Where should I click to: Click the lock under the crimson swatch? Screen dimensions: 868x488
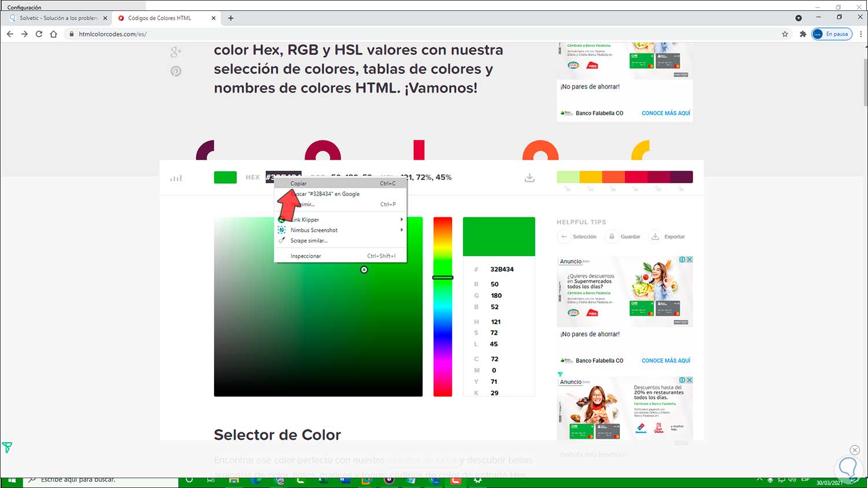click(x=658, y=189)
